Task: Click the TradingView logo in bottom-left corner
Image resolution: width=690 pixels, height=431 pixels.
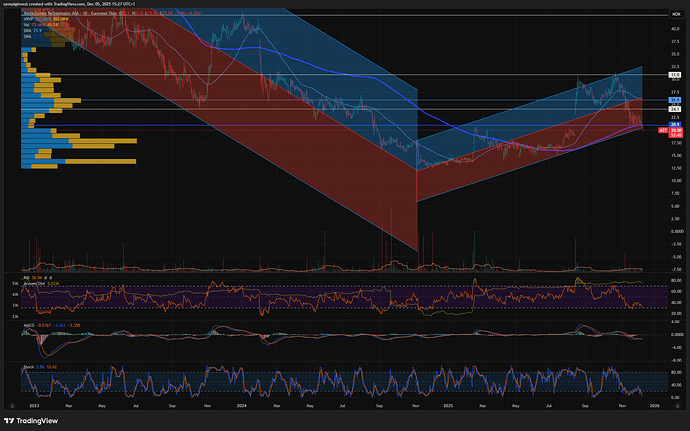Action: tap(30, 420)
